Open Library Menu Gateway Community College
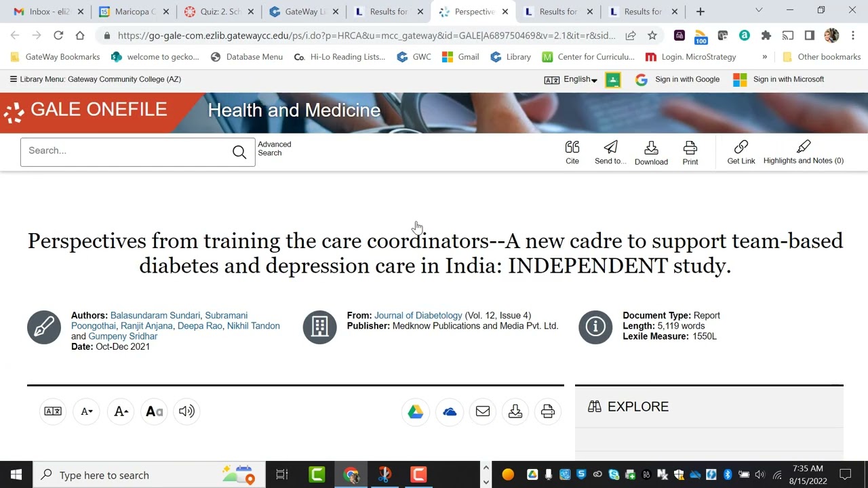This screenshot has width=868, height=488. [x=96, y=79]
